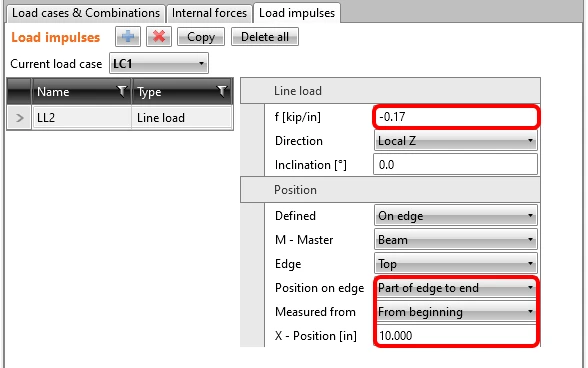The height and width of the screenshot is (368, 588).
Task: Click the Copy button
Action: tap(201, 37)
